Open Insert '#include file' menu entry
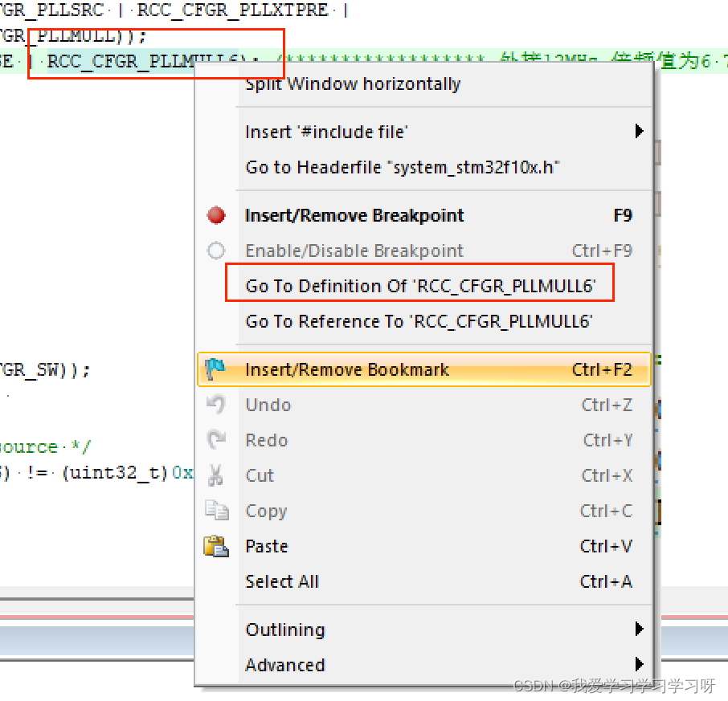The height and width of the screenshot is (701, 728). (423, 132)
